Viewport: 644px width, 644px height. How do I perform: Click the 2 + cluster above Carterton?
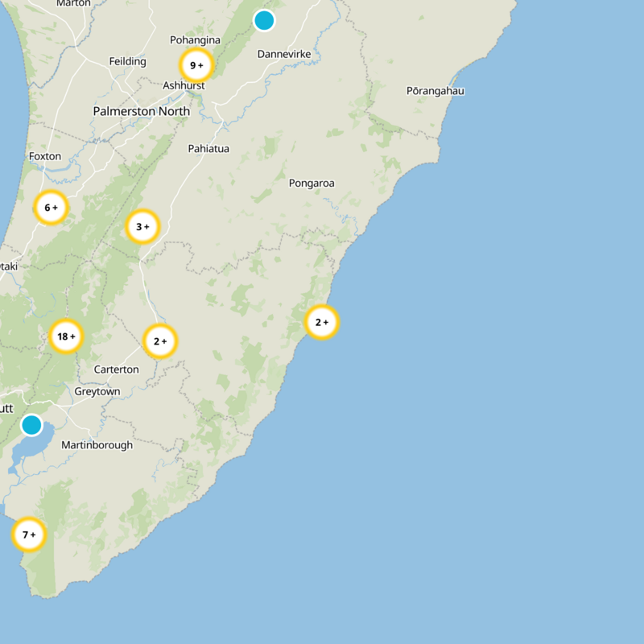[x=160, y=341]
